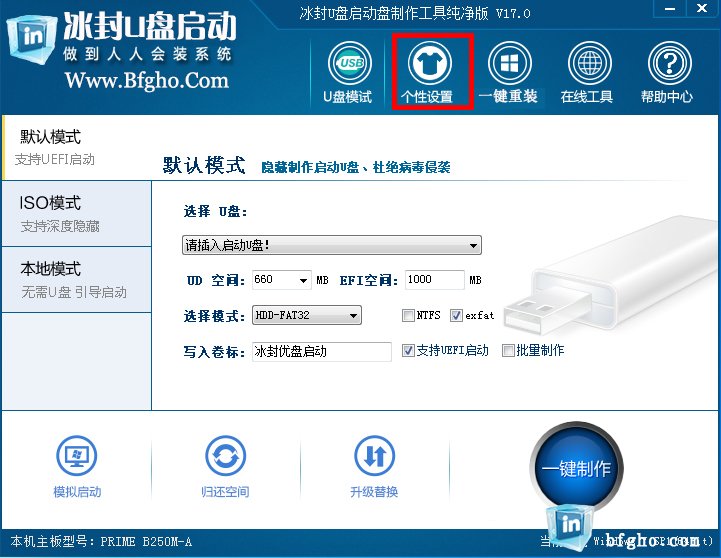Open the UD空间 660 dropdown
721x558 pixels.
281,279
